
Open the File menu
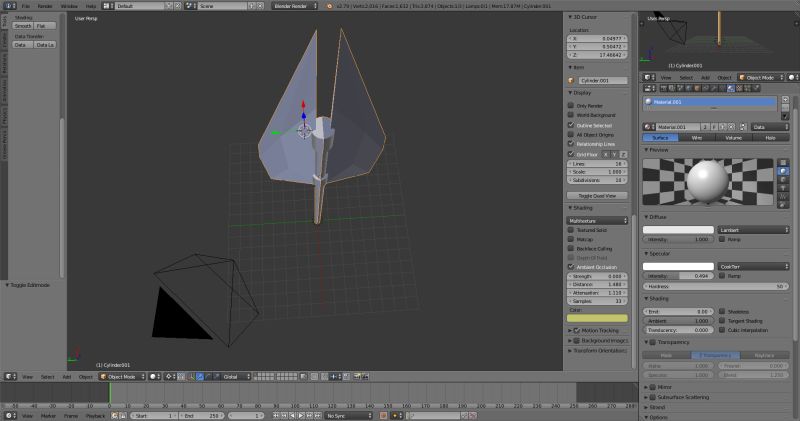(x=25, y=6)
